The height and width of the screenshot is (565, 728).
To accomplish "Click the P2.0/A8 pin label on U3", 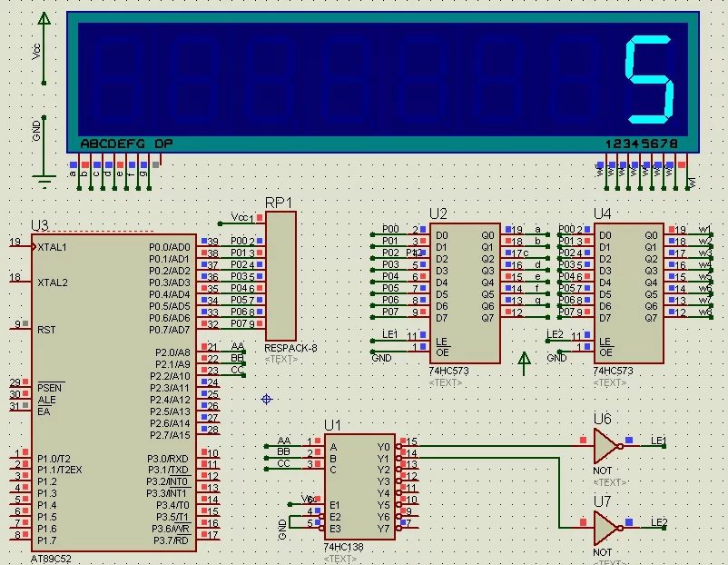I will [172, 352].
